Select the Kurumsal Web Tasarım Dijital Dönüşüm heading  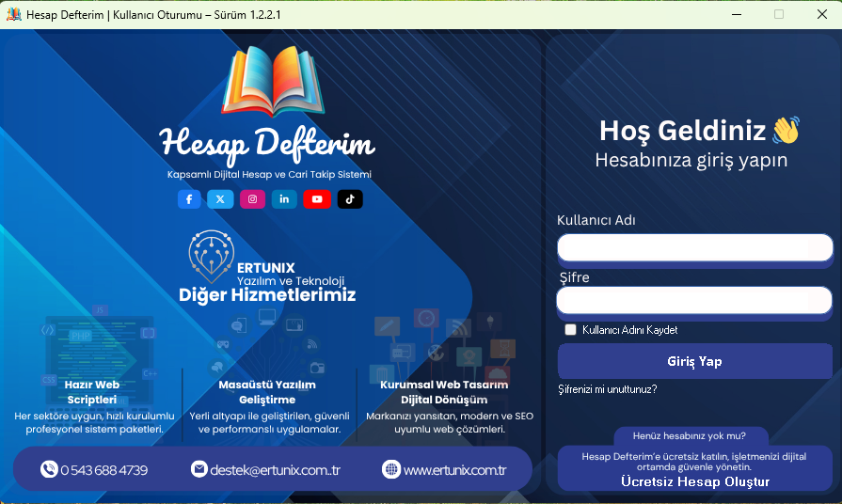point(444,392)
